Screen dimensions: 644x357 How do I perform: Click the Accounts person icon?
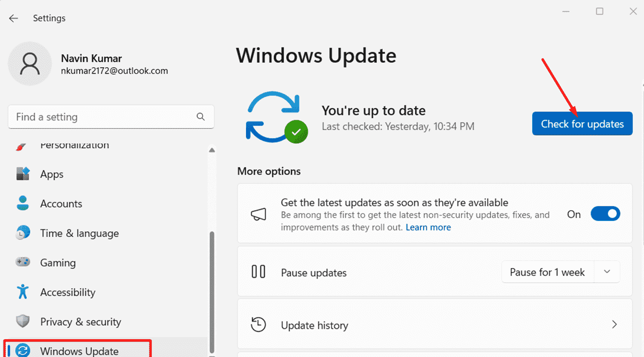(x=23, y=203)
